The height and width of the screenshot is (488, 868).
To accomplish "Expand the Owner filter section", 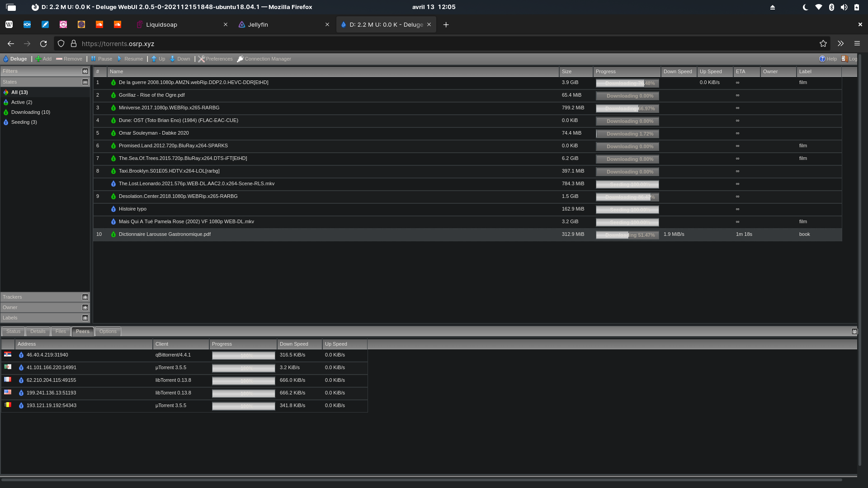I will point(85,308).
